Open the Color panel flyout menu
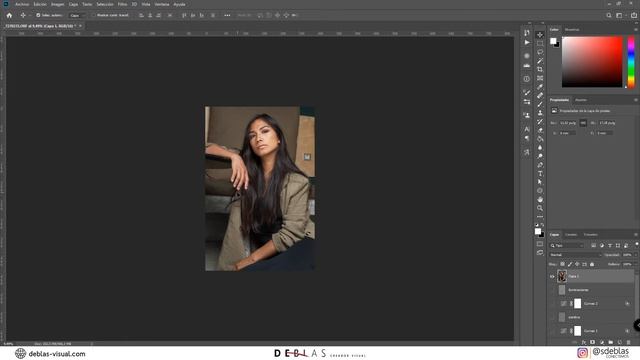 (636, 29)
